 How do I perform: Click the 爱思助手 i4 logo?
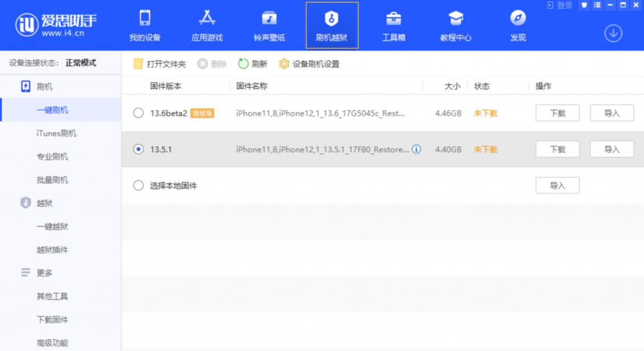pyautogui.click(x=55, y=25)
